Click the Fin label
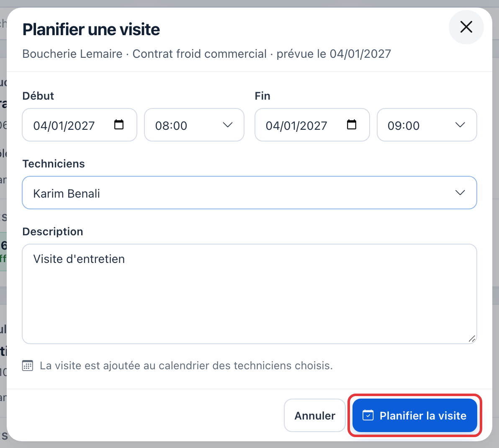Screen dimensions: 499x448 262,96
